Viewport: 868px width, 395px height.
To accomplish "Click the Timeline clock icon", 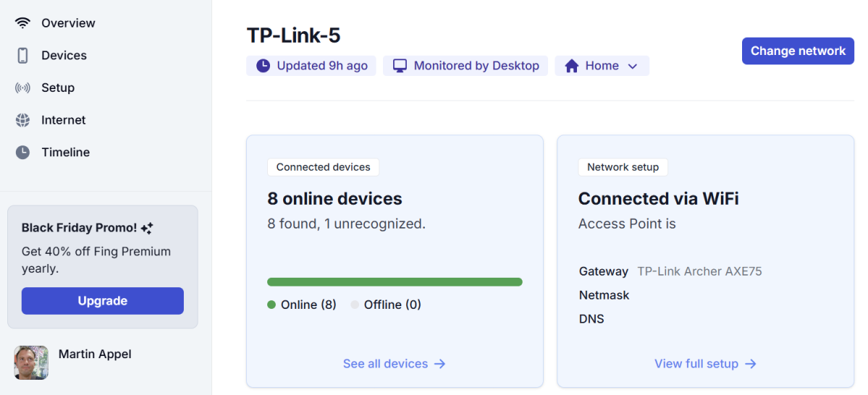I will tap(23, 153).
